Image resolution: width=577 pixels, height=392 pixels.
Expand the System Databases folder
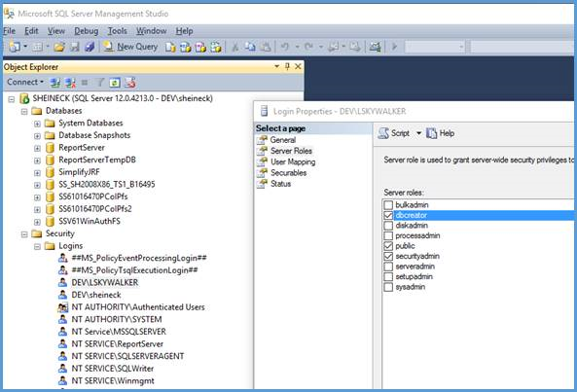37,124
